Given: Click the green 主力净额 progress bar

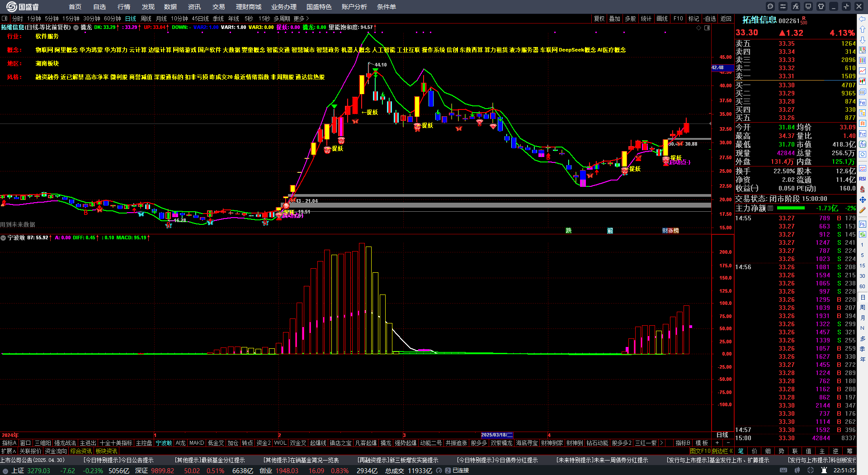Looking at the screenshot, I should pos(790,208).
